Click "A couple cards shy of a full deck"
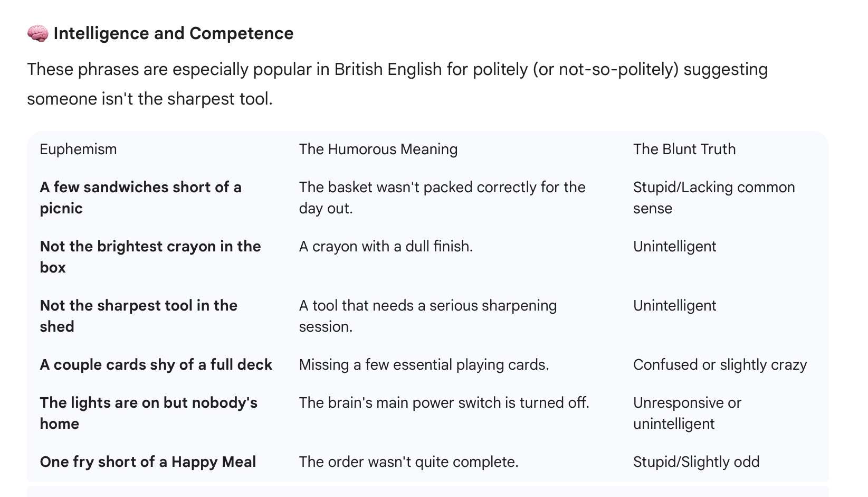Screen dimensions: 868x497 tap(156, 365)
